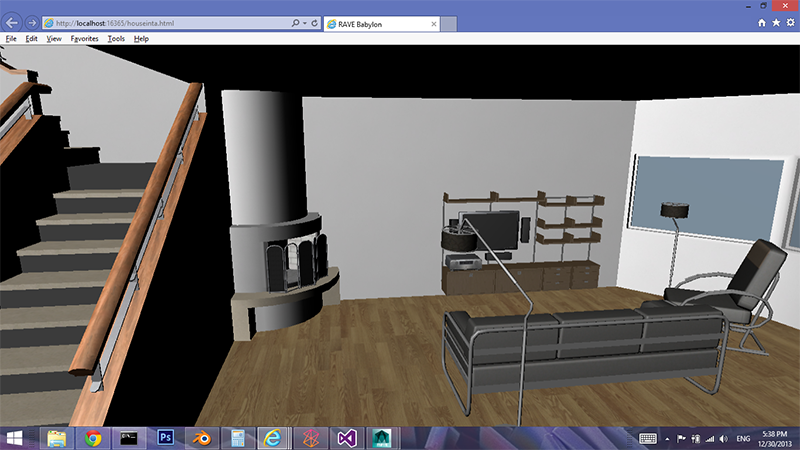Open Blender from the taskbar
The image size is (800, 450).
click(x=202, y=438)
